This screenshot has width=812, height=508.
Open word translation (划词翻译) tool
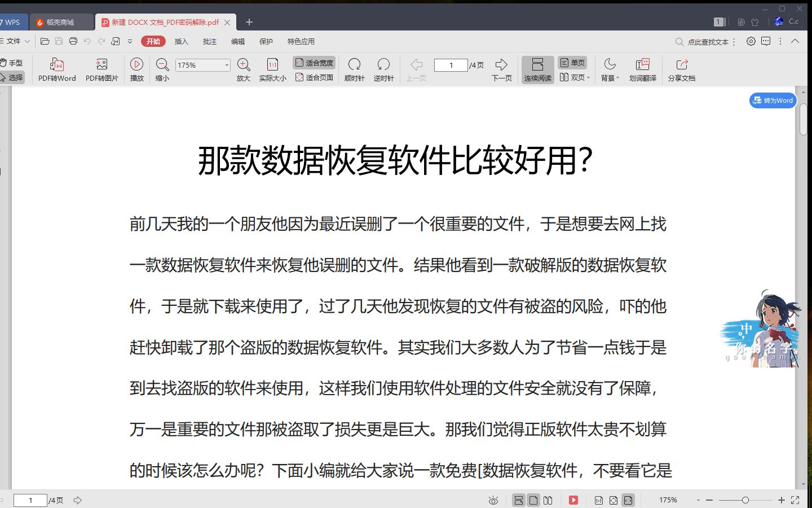[643, 69]
